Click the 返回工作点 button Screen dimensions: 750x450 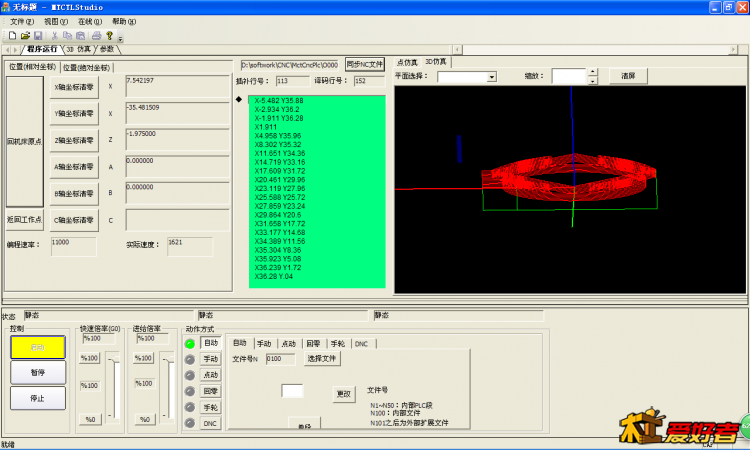(24, 220)
